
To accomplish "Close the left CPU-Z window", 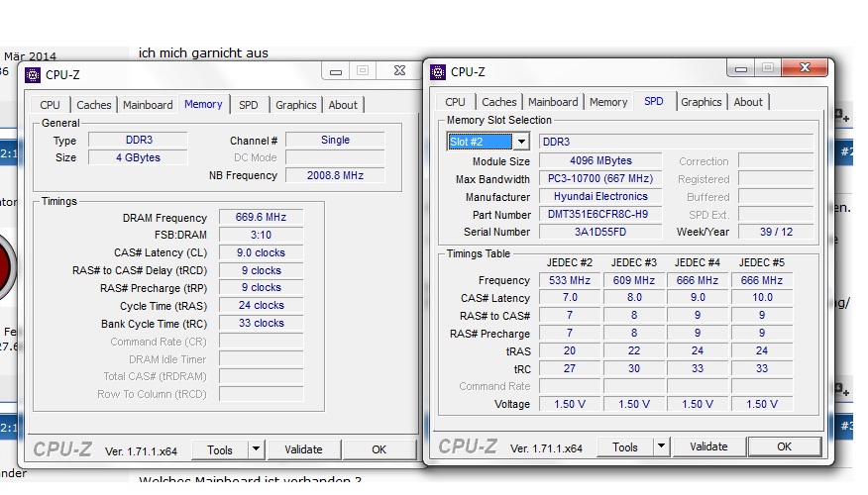I will (x=399, y=71).
